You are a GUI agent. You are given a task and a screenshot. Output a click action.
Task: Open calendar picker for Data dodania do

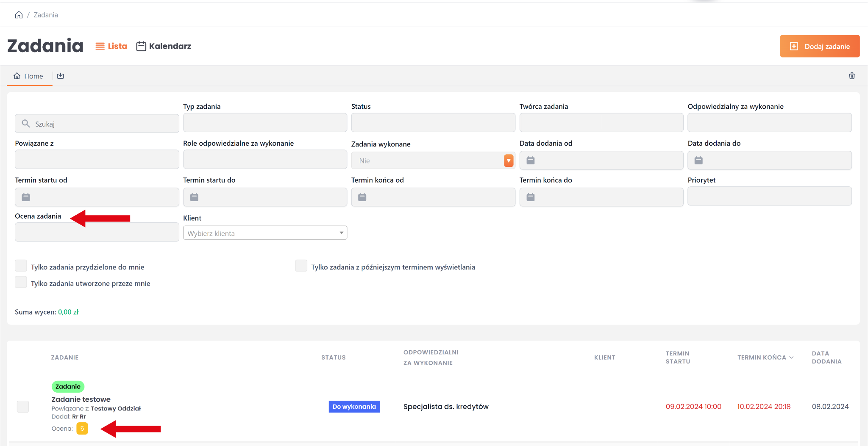(x=698, y=161)
